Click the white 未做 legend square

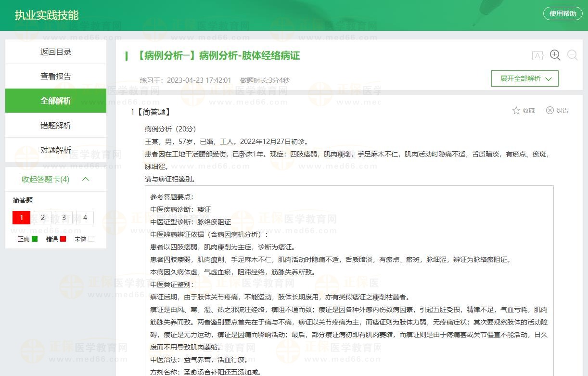91,239
